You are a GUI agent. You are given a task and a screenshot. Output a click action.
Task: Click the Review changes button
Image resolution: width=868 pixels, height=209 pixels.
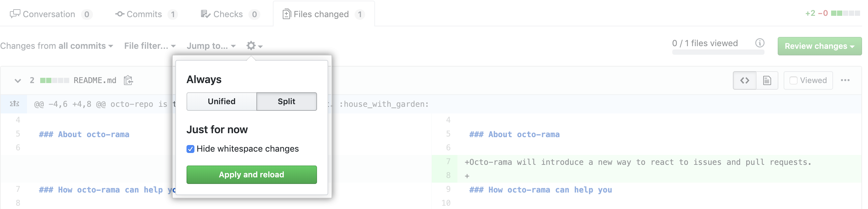[x=819, y=46]
